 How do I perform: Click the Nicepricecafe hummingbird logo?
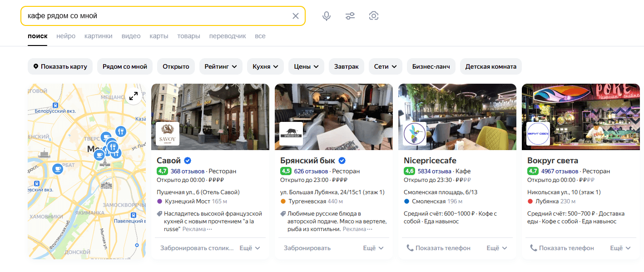click(415, 134)
